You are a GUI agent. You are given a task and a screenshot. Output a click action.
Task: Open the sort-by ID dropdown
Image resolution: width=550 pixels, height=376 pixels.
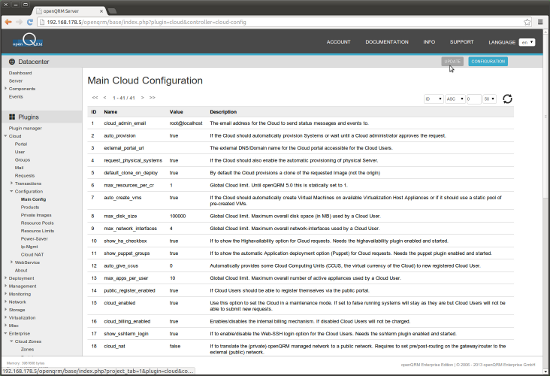(434, 99)
